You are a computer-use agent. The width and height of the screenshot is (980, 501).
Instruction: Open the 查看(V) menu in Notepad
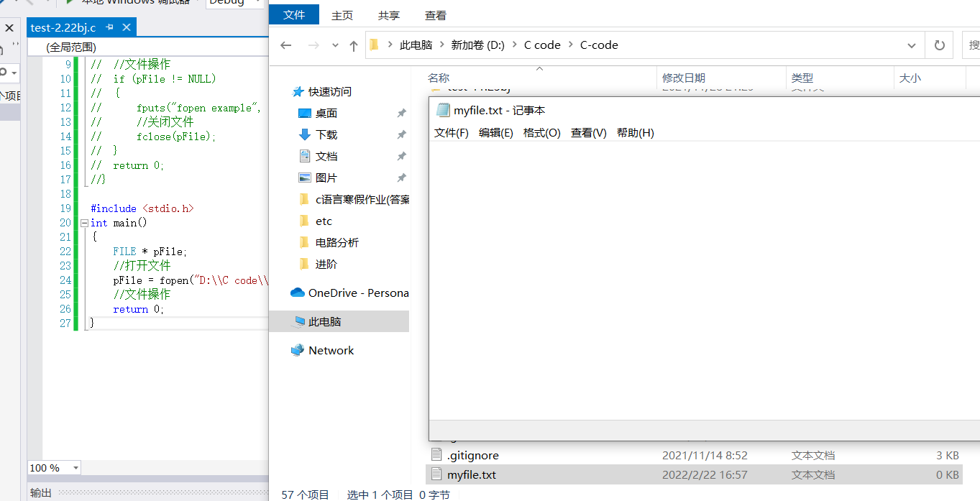(589, 133)
